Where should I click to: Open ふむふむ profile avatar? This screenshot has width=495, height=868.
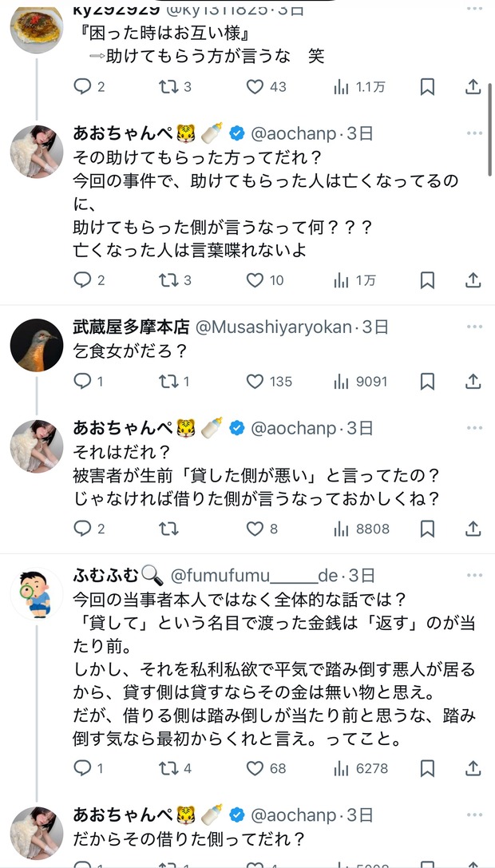point(37,595)
